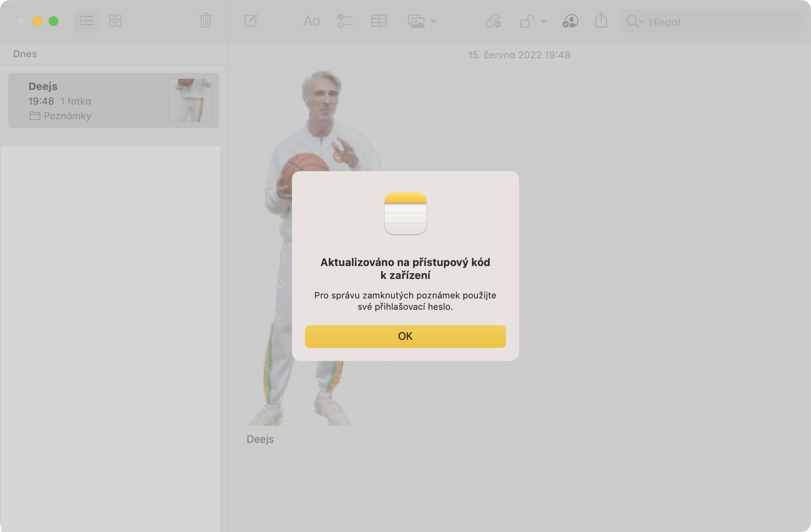This screenshot has width=811, height=532.
Task: Click the Hledat search field
Action: point(710,21)
